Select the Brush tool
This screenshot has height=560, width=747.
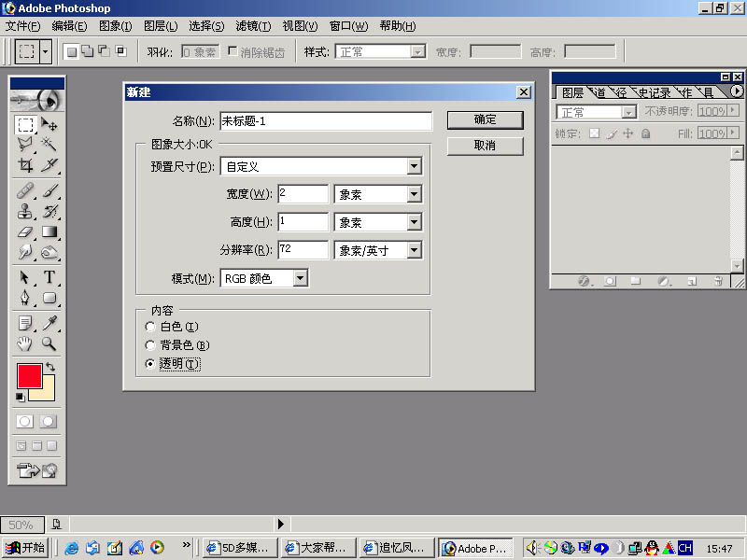click(49, 190)
